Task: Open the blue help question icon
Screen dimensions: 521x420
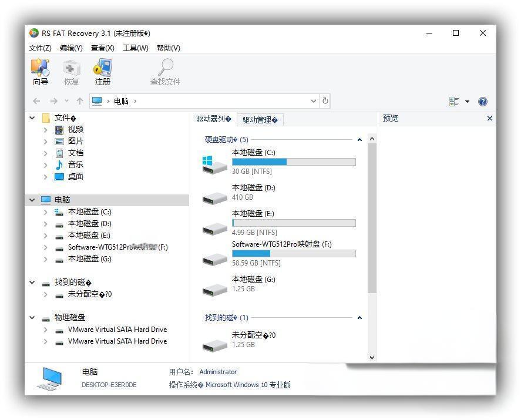Action: pyautogui.click(x=483, y=102)
